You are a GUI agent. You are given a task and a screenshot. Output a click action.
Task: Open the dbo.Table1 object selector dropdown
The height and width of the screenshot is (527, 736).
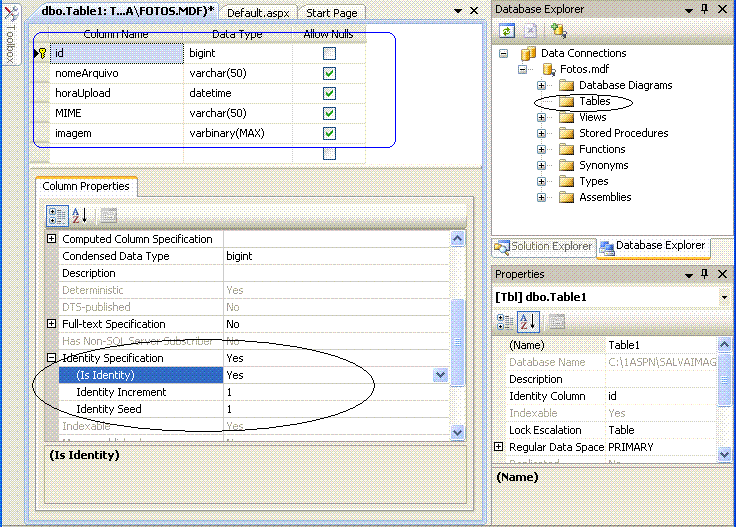(725, 297)
